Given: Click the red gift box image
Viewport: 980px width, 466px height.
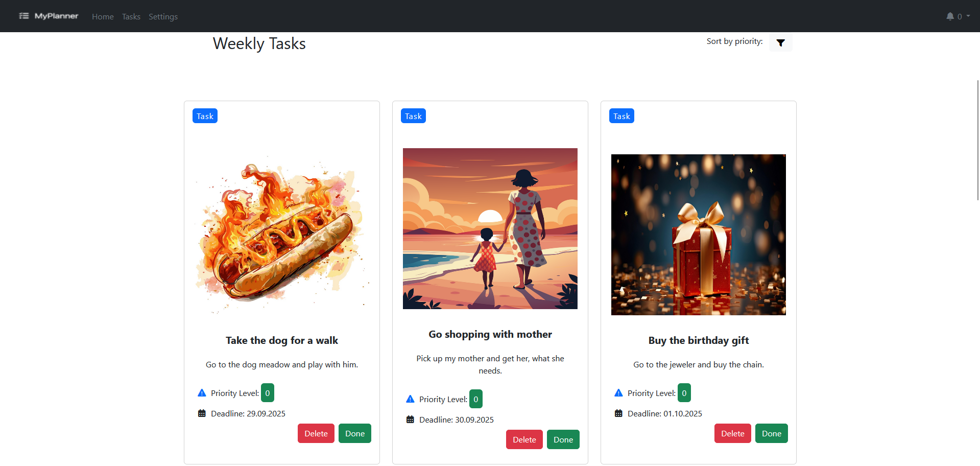Looking at the screenshot, I should tap(698, 235).
